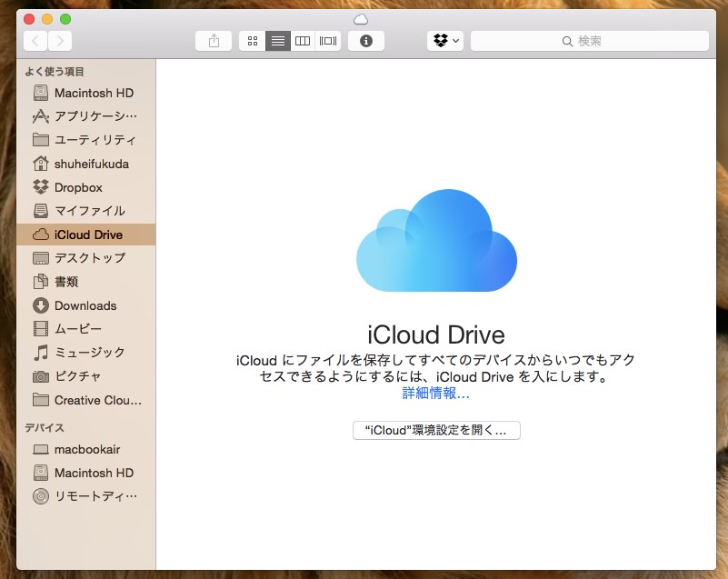Open 書類 in the sidebar
The height and width of the screenshot is (579, 728).
pos(86,282)
